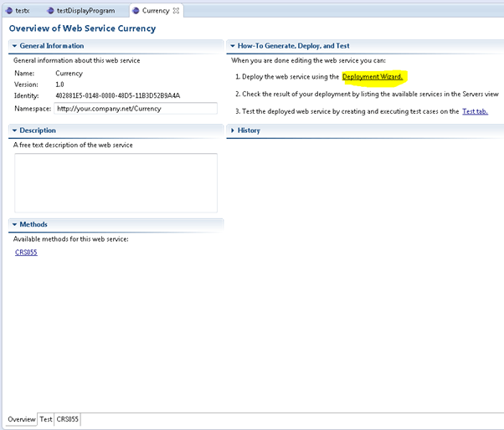Viewport: 504px width, 430px height.
Task: Collapse the Description section
Action: coord(14,131)
